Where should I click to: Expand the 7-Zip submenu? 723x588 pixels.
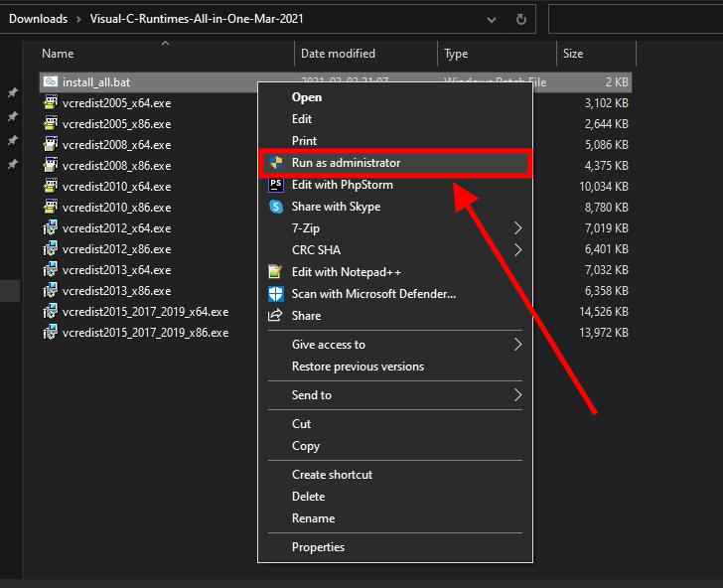pos(517,228)
